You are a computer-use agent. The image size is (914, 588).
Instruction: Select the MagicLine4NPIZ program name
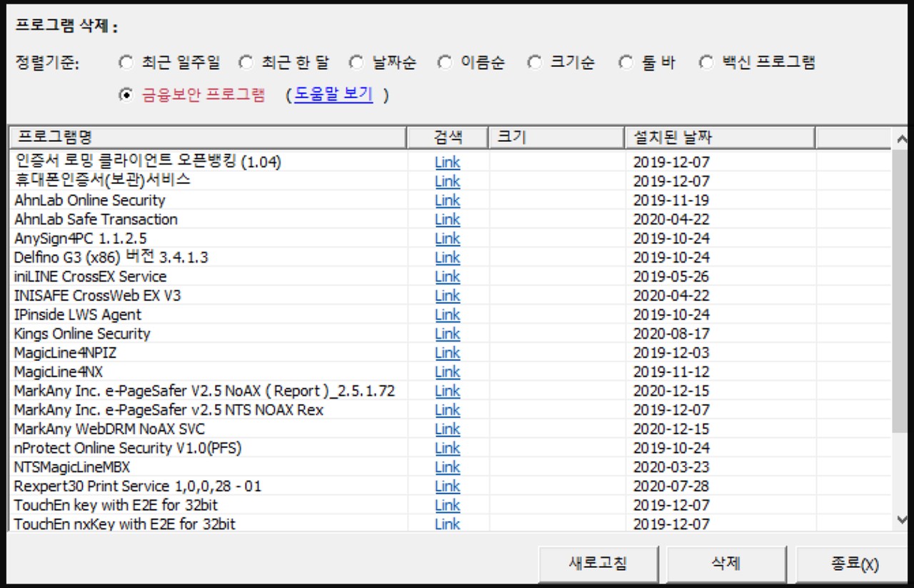pyautogui.click(x=64, y=353)
